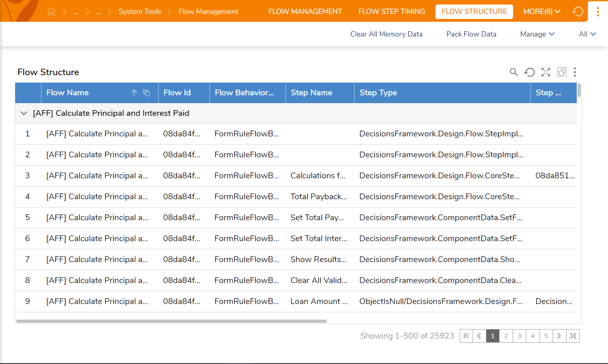Select 'Loan Amount ...' step name cell

click(319, 302)
